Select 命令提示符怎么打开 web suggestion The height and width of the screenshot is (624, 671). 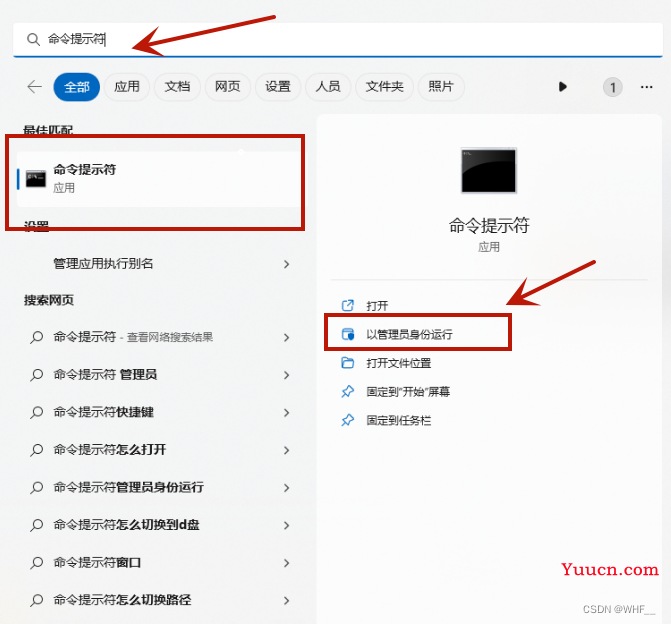click(159, 450)
